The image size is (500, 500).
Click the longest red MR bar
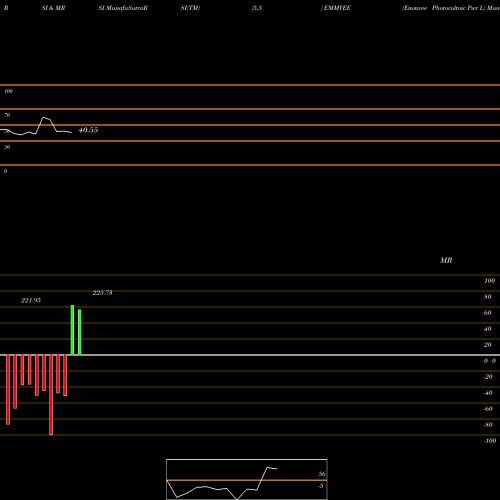coord(51,395)
